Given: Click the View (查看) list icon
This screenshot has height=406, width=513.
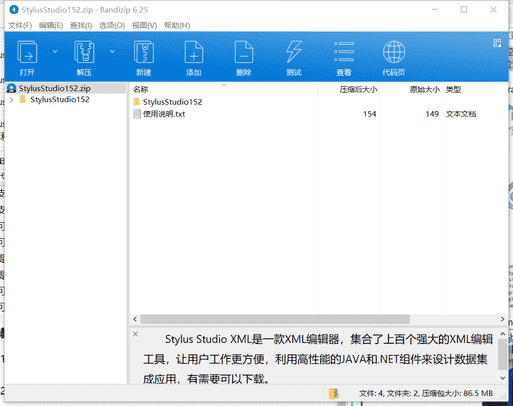Looking at the screenshot, I should point(344,52).
